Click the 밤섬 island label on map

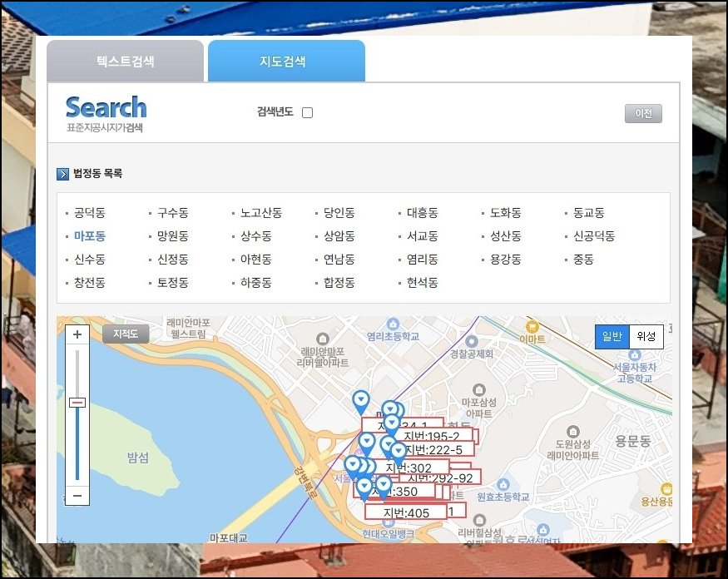138,458
